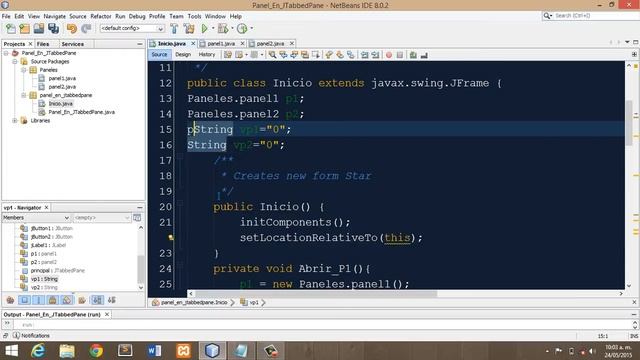Viewport: 640px width, 360px height.
Task: Open the Navigate menu
Action: [55, 16]
